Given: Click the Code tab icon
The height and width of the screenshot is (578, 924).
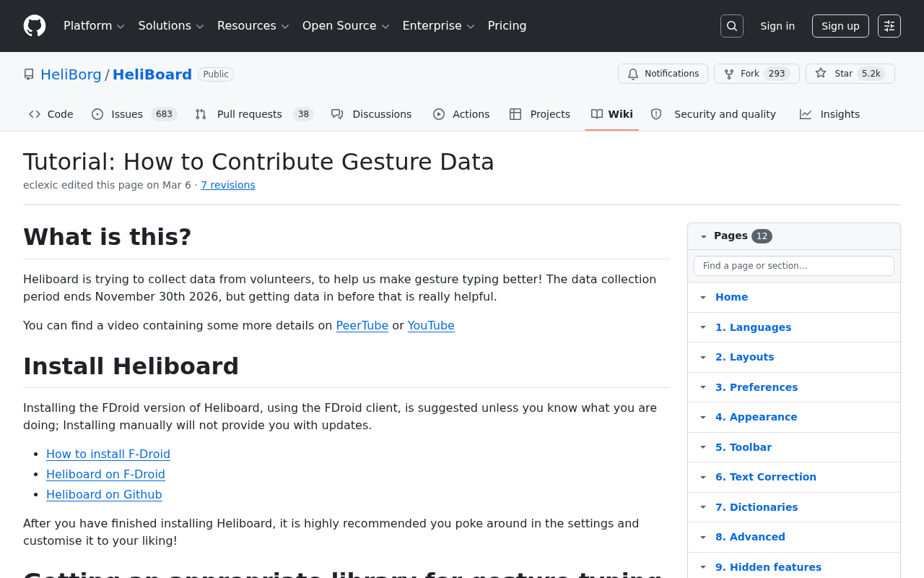Looking at the screenshot, I should (x=35, y=114).
